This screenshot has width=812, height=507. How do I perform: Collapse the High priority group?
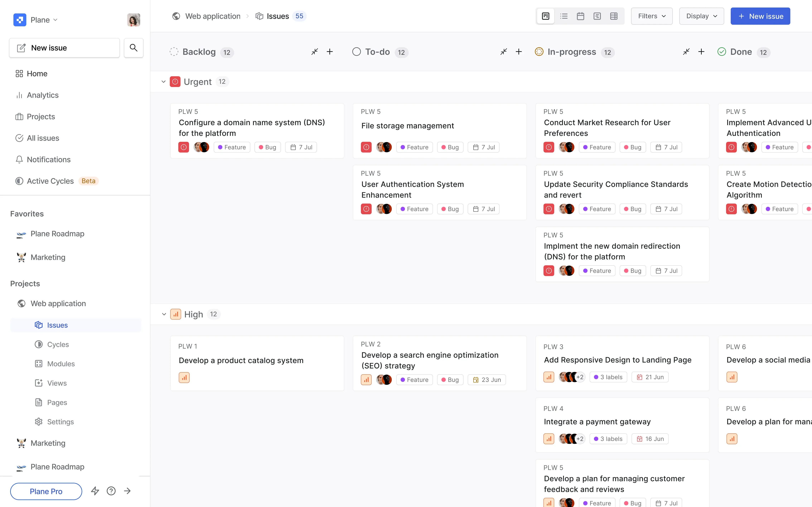click(x=164, y=315)
